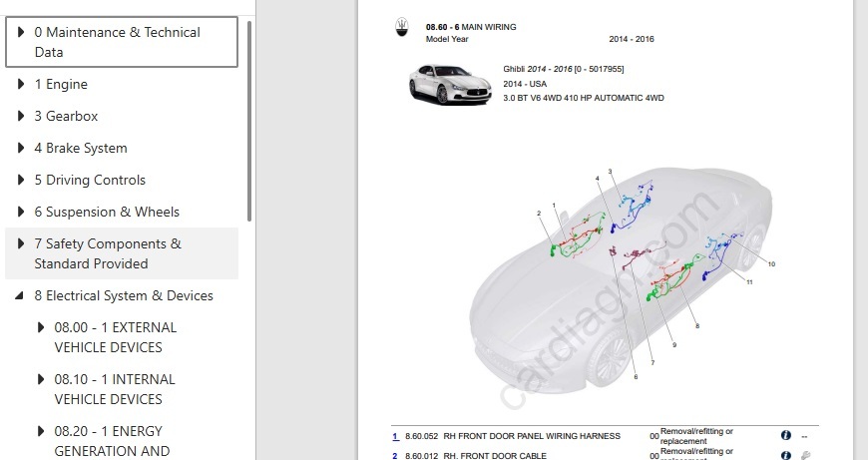Viewport: 868px width, 460px height.
Task: Open part number 2 link in parts table
Action: pos(395,456)
